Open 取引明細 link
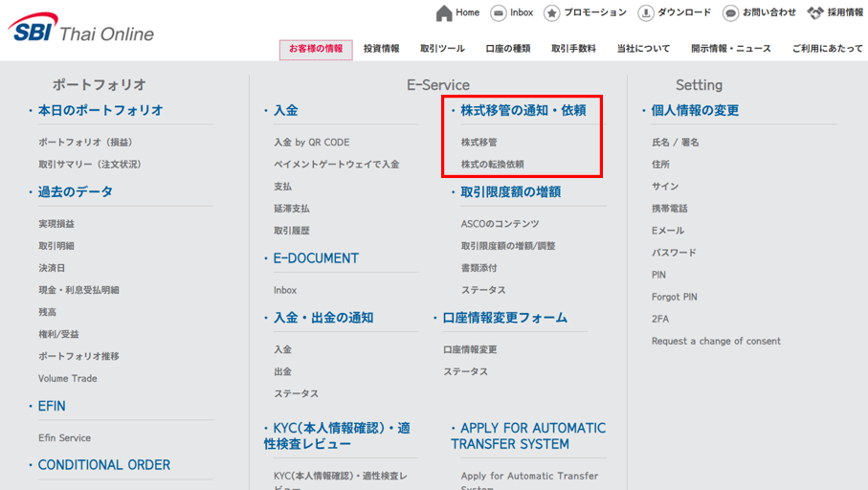 pos(56,246)
